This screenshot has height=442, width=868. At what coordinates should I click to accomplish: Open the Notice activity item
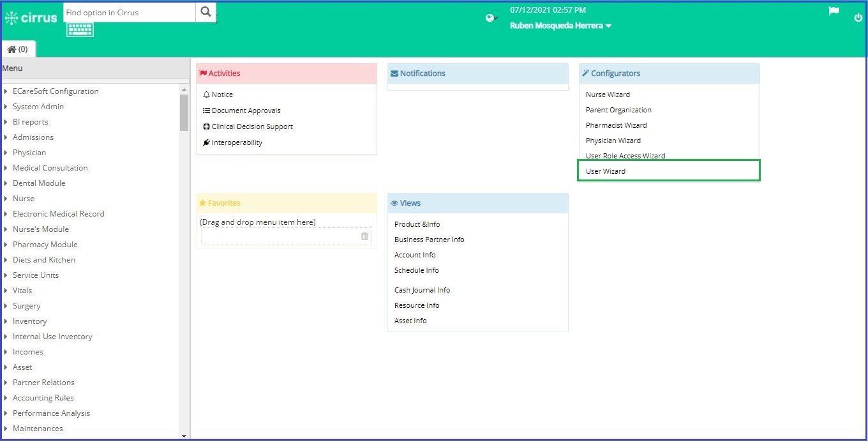pos(218,95)
